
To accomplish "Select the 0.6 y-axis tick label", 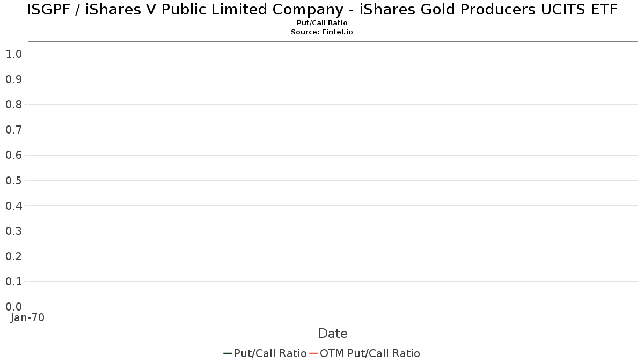I will pyautogui.click(x=13, y=156).
